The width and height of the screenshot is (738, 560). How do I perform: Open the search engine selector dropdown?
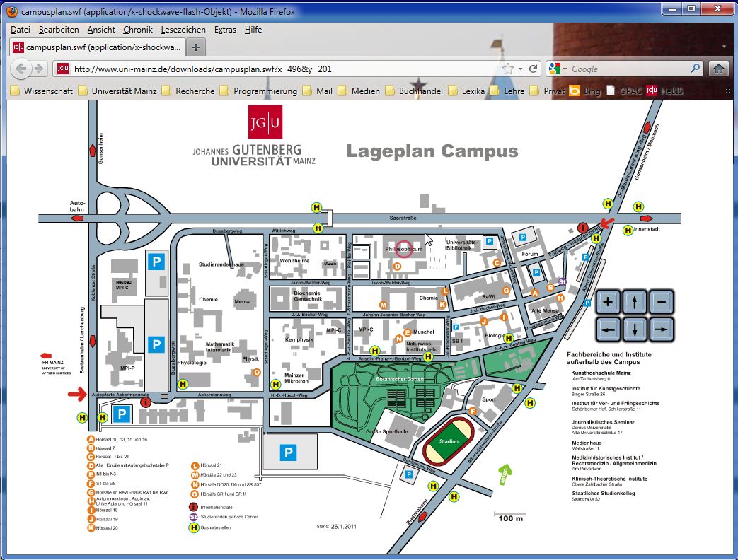coord(558,69)
